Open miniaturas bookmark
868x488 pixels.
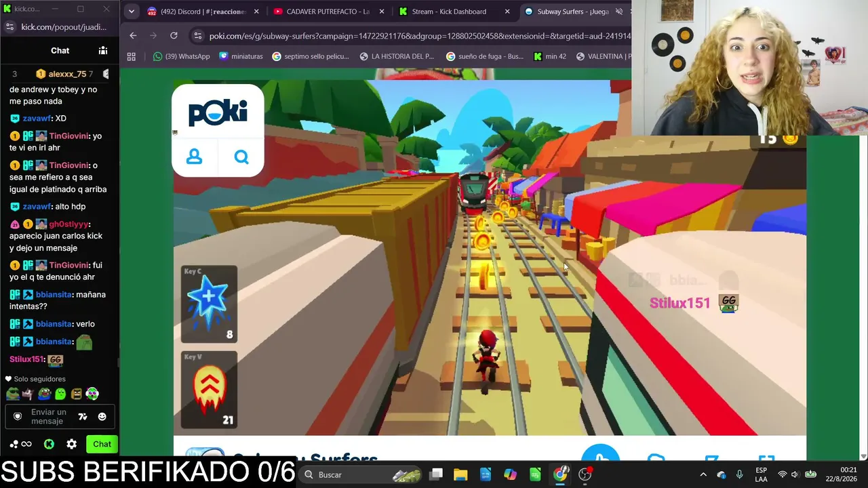point(241,56)
